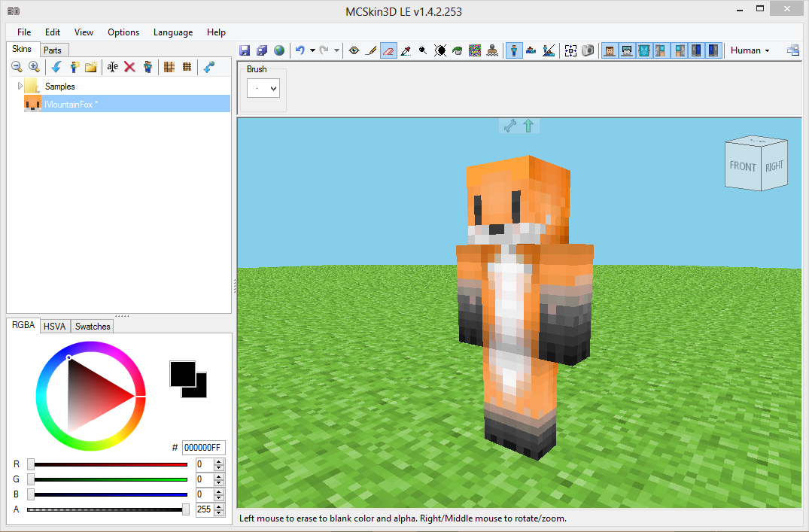Click the hex color input field

[x=203, y=448]
